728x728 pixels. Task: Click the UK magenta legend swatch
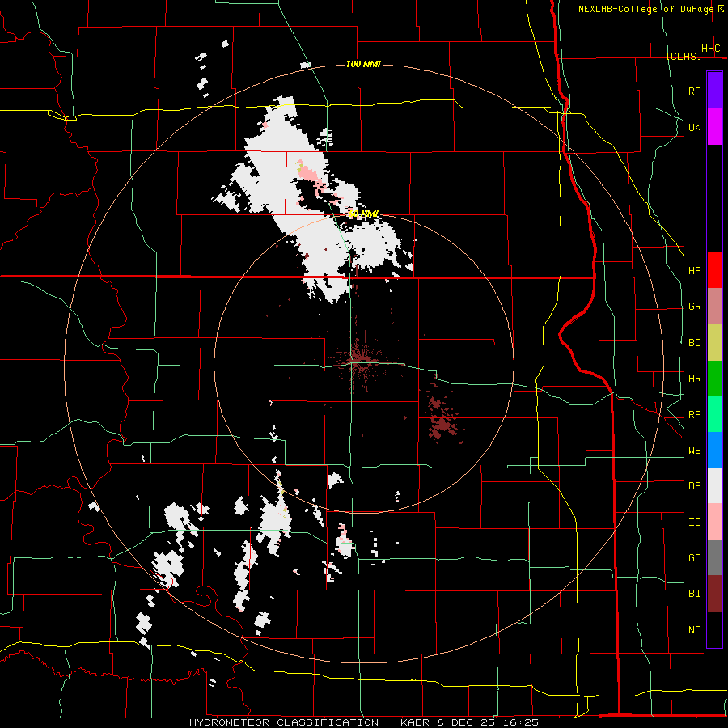714,127
